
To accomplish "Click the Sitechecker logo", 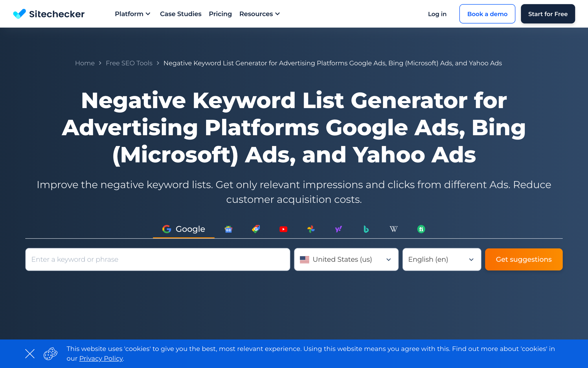I will coord(49,14).
